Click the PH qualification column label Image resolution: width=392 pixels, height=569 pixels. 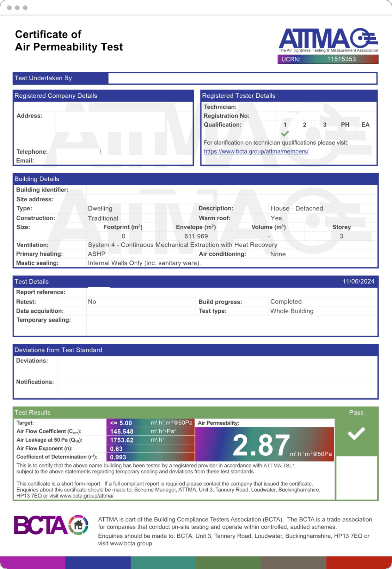coord(345,125)
